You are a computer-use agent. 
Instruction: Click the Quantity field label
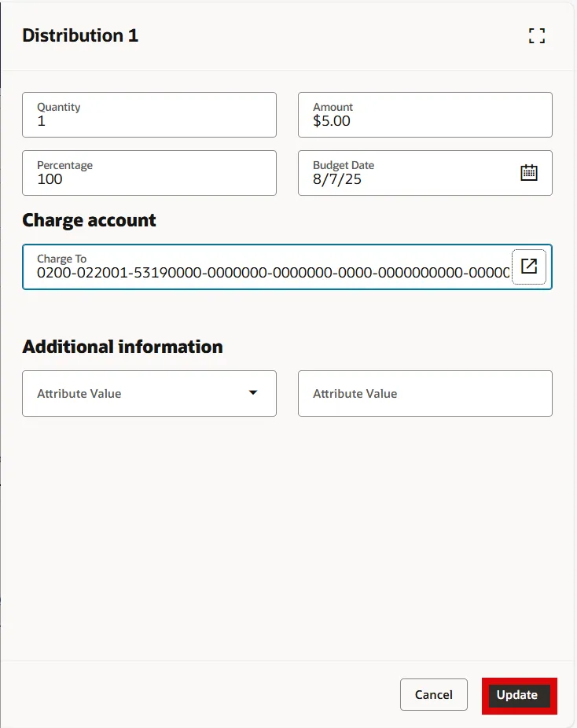pyautogui.click(x=59, y=107)
